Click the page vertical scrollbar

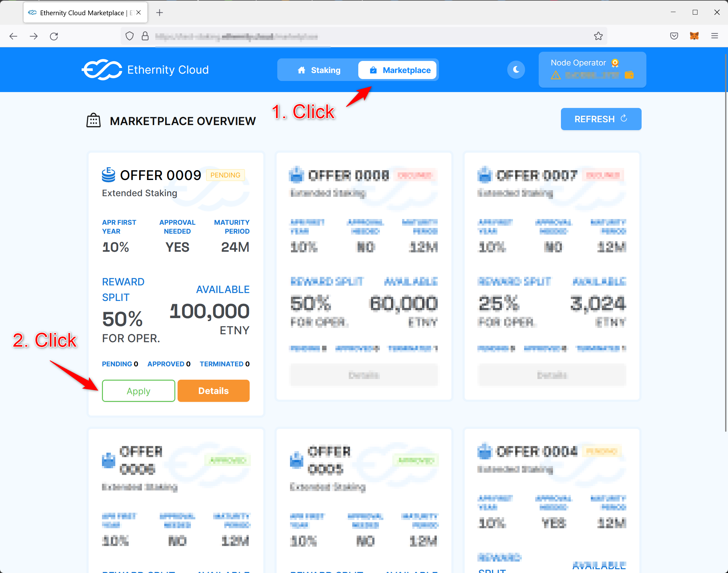point(726,243)
